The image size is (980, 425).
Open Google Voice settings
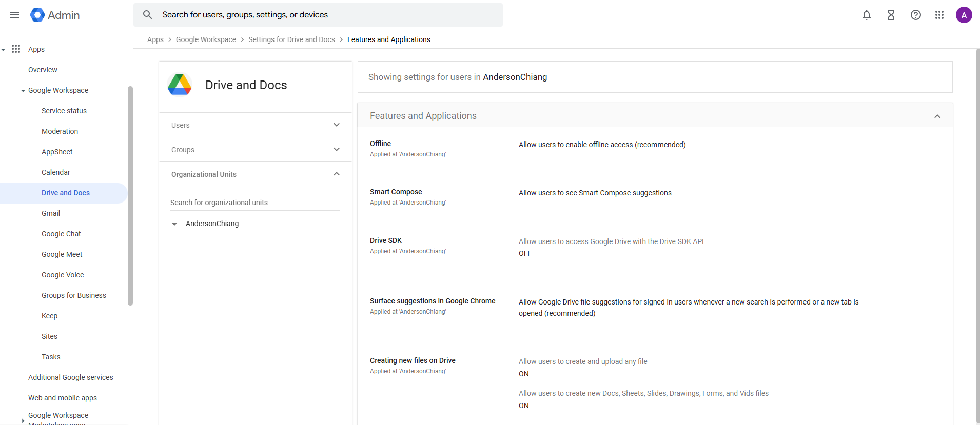pos(63,275)
